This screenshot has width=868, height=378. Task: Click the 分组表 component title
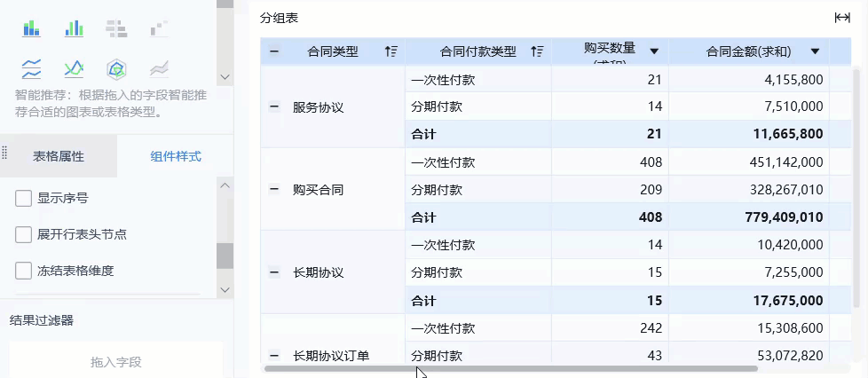point(279,19)
